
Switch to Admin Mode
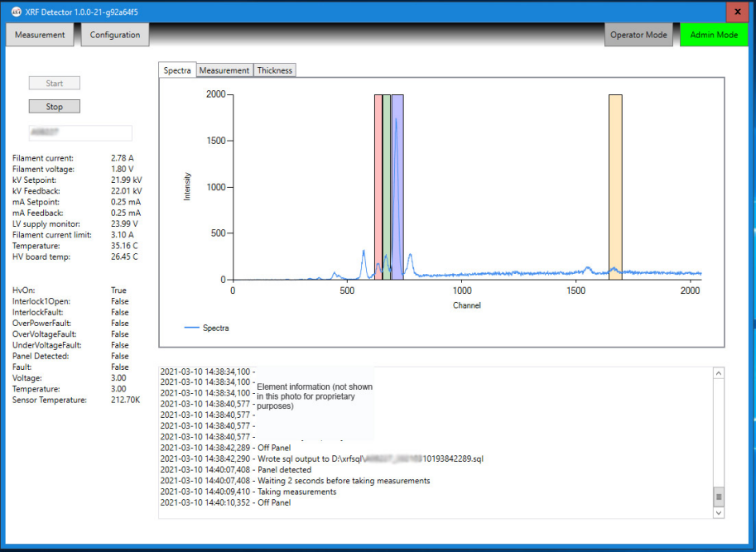[x=714, y=35]
